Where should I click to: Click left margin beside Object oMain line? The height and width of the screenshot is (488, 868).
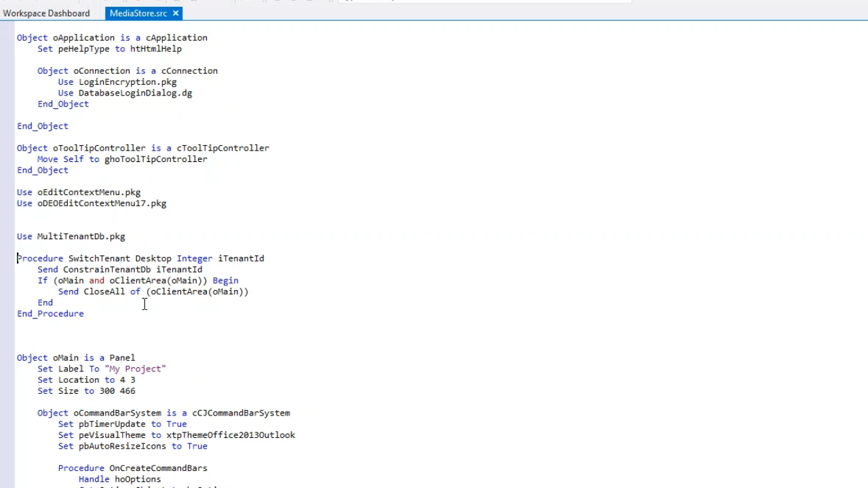(7, 358)
